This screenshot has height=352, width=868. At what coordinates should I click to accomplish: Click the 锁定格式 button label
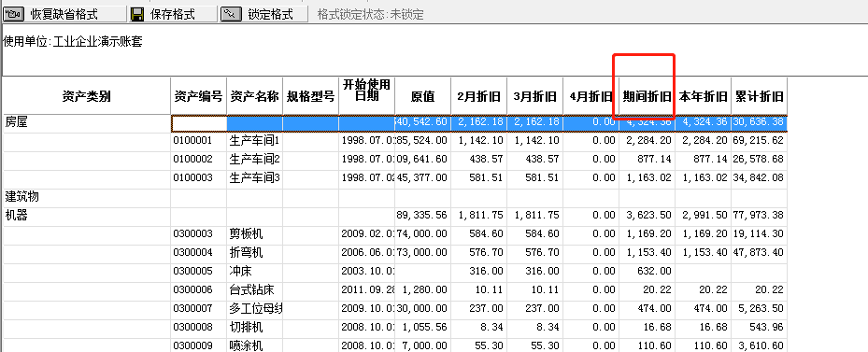pyautogui.click(x=271, y=15)
